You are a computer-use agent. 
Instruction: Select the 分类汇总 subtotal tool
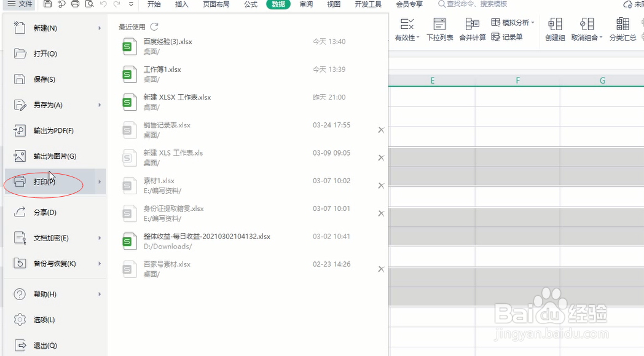[621, 28]
